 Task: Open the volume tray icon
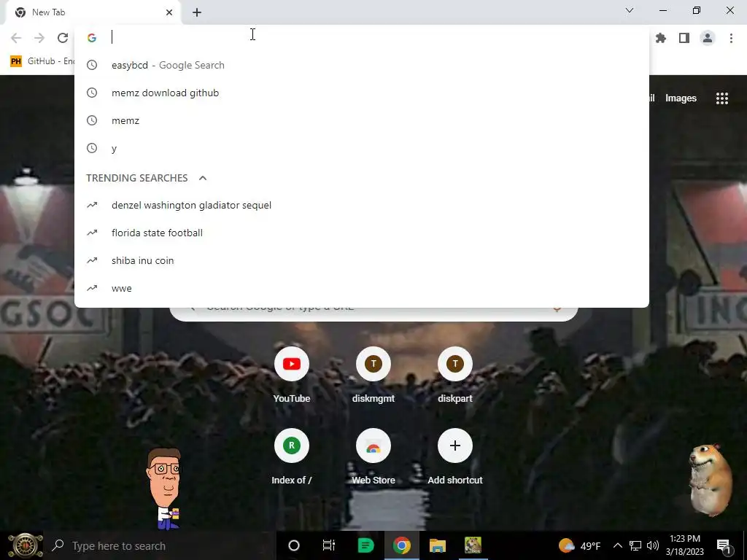(x=653, y=545)
